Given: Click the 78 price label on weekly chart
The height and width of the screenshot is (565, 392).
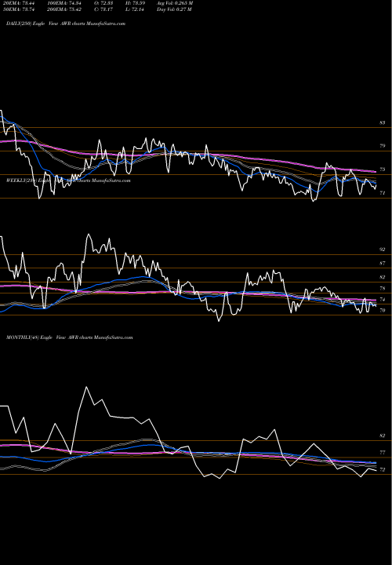Looking at the screenshot, I should pos(383,289).
